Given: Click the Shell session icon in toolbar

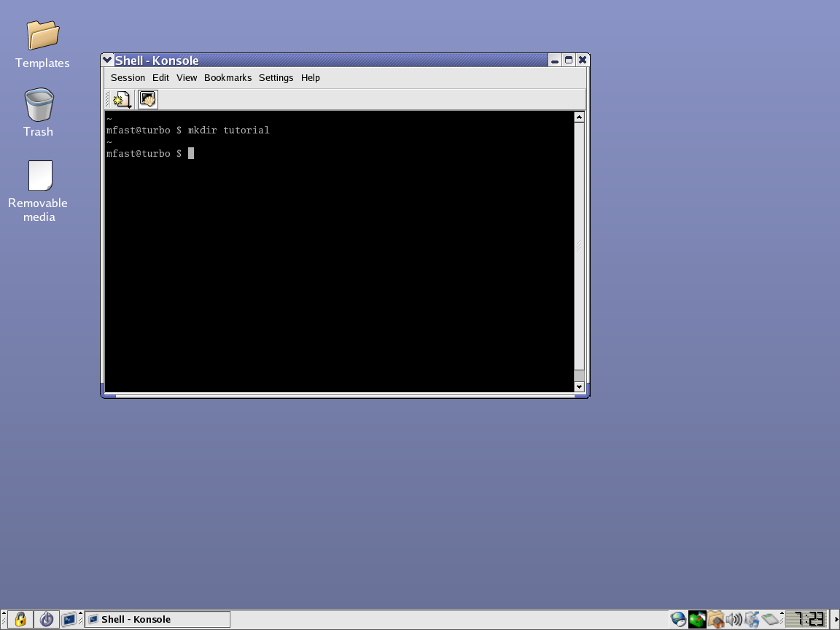Looking at the screenshot, I should [148, 99].
